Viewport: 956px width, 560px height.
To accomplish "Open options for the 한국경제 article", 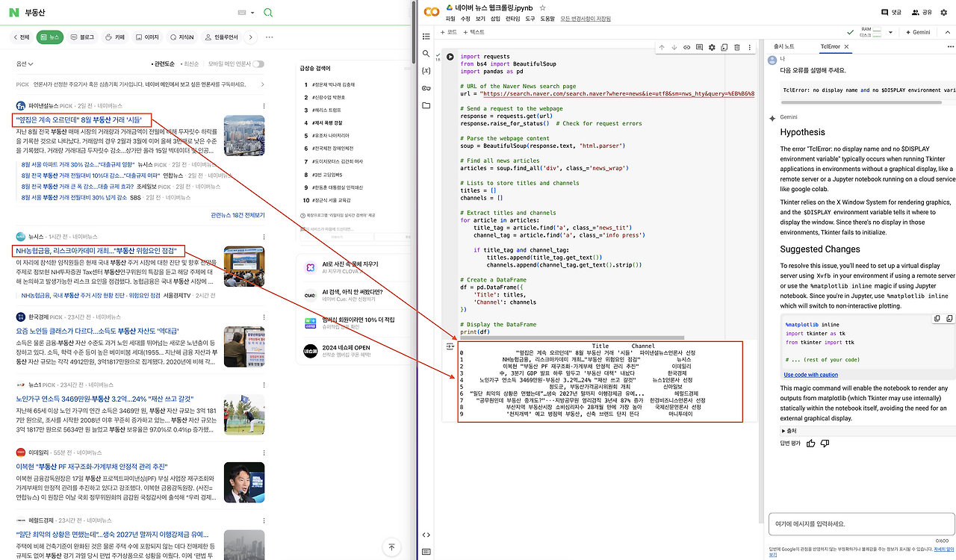I will pos(264,316).
